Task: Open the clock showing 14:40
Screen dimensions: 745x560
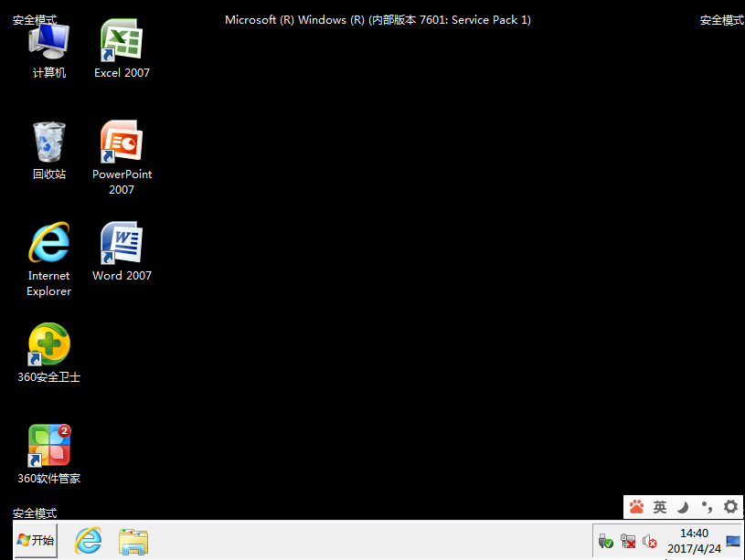Action: coord(694,541)
